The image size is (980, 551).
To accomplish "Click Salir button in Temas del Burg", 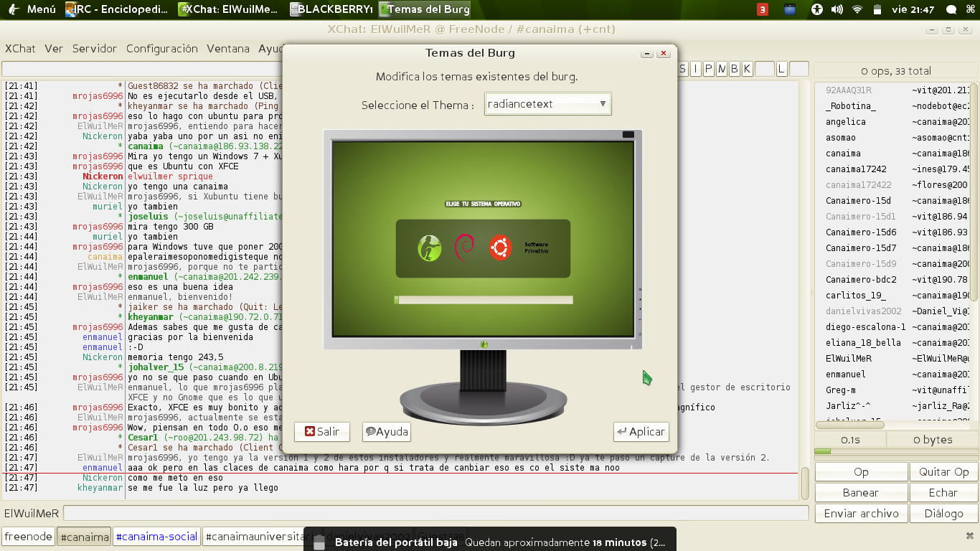I will pos(321,431).
